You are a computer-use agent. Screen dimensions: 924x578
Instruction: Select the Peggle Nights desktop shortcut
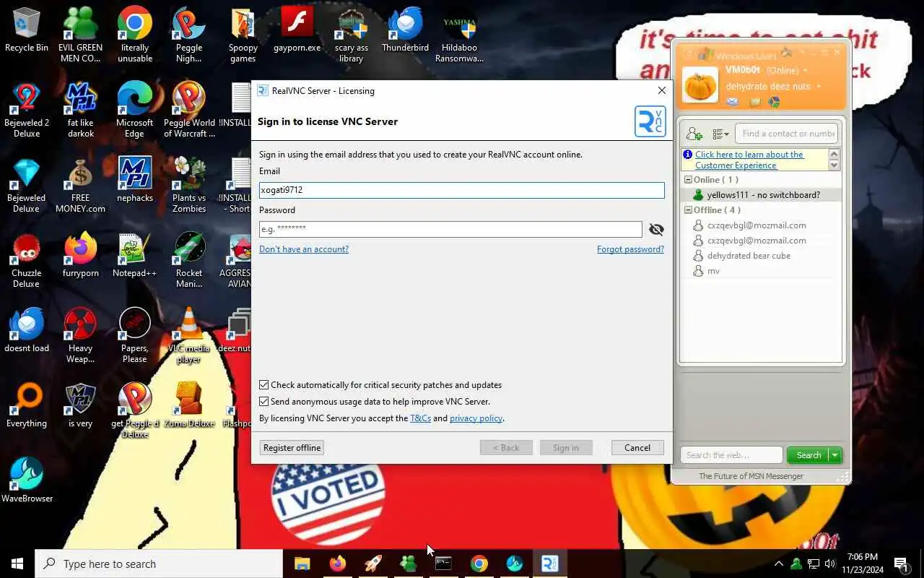tap(188, 35)
